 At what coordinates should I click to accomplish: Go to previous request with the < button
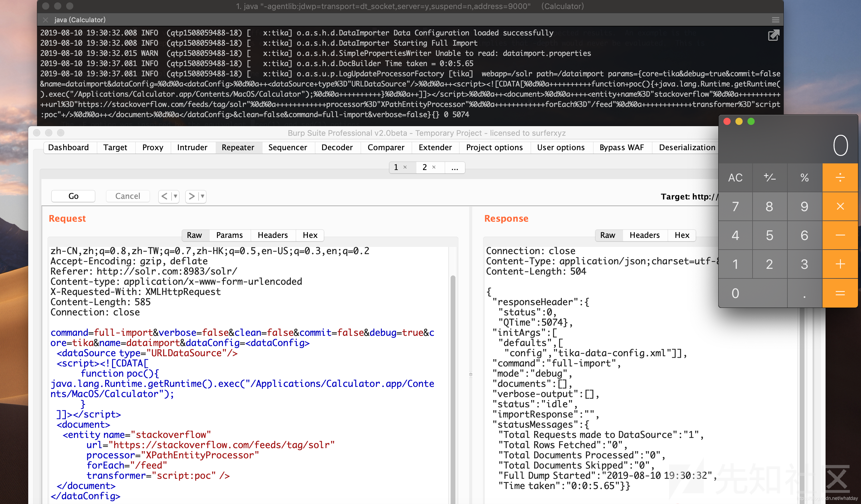[164, 196]
